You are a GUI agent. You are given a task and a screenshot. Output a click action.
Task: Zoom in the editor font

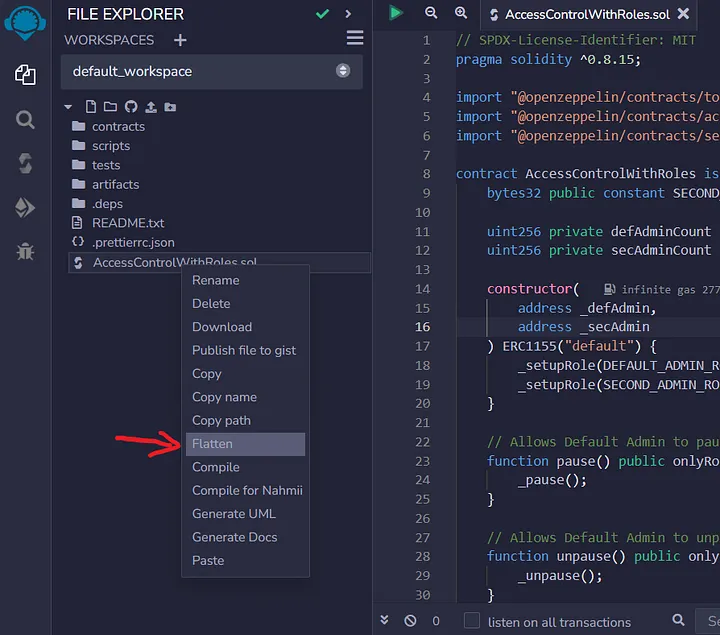[461, 13]
